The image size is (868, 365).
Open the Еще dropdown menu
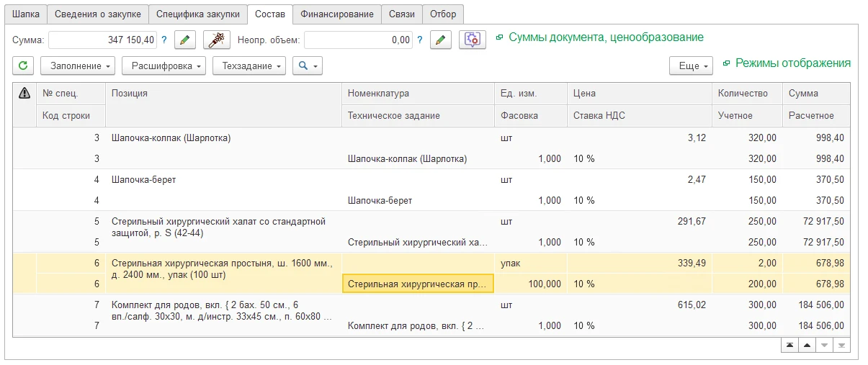691,66
